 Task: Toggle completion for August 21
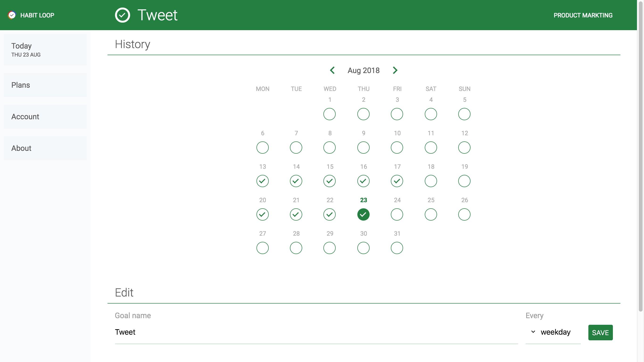coord(296,214)
